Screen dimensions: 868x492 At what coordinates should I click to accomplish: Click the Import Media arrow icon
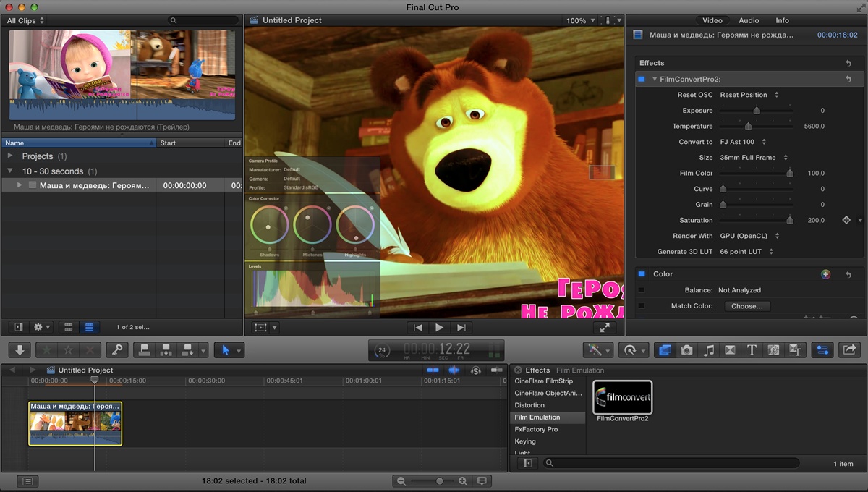click(x=20, y=349)
